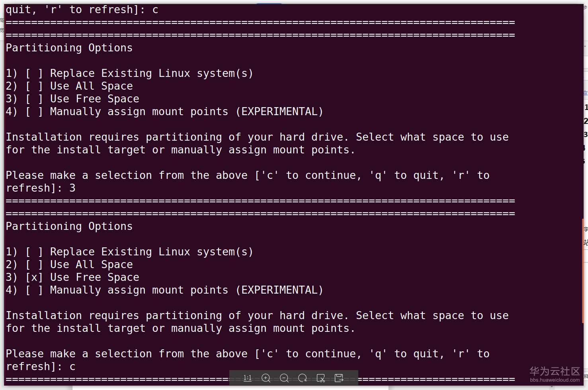The width and height of the screenshot is (588, 390).
Task: Zoom out with the magnifier minus icon
Action: (x=284, y=378)
